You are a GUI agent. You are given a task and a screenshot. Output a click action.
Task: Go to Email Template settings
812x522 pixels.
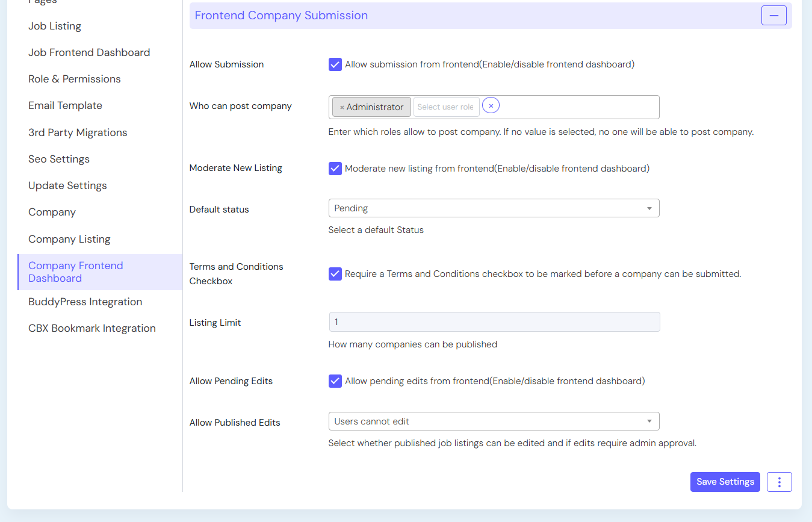pyautogui.click(x=65, y=105)
